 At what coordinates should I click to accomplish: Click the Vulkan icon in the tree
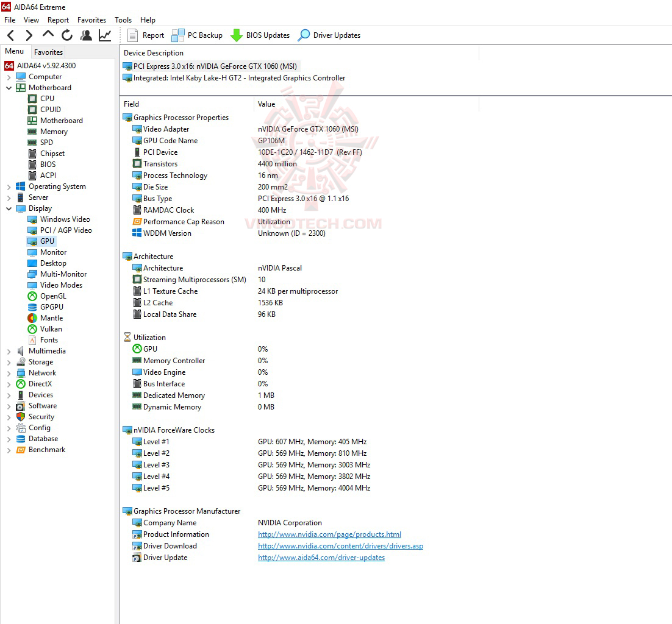32,329
